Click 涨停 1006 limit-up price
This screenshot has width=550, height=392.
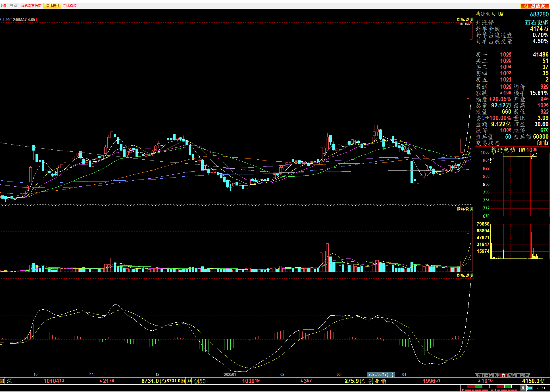[506, 131]
